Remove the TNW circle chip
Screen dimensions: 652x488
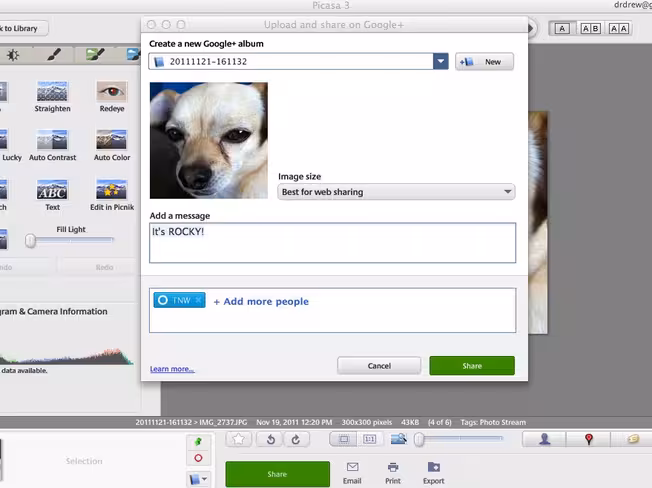[198, 300]
